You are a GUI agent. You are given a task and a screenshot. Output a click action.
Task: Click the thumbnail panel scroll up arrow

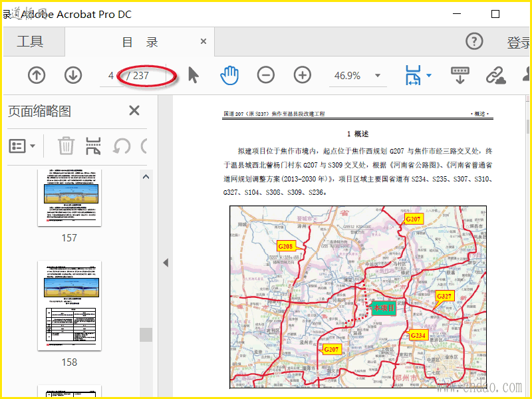(146, 177)
